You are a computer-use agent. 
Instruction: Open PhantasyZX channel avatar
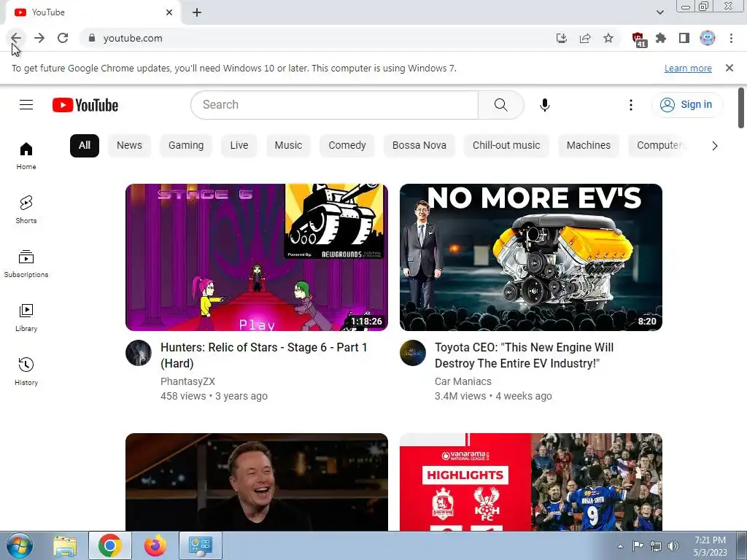pyautogui.click(x=139, y=353)
